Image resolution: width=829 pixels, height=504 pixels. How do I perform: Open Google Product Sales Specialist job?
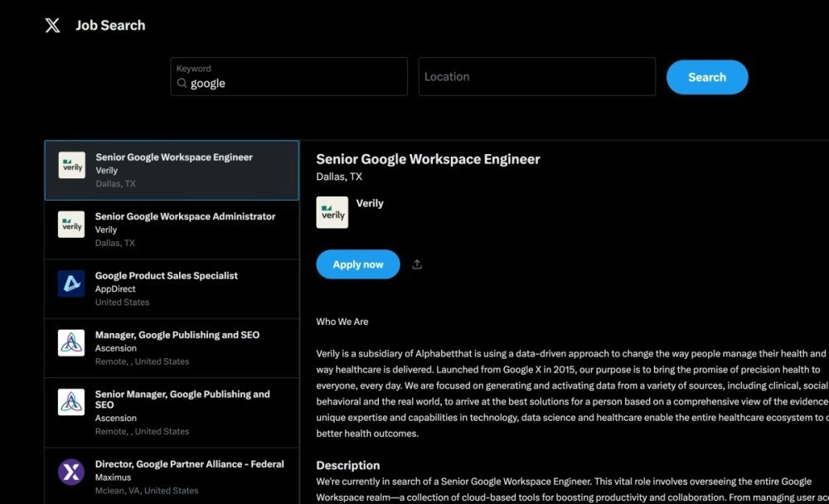coord(172,288)
